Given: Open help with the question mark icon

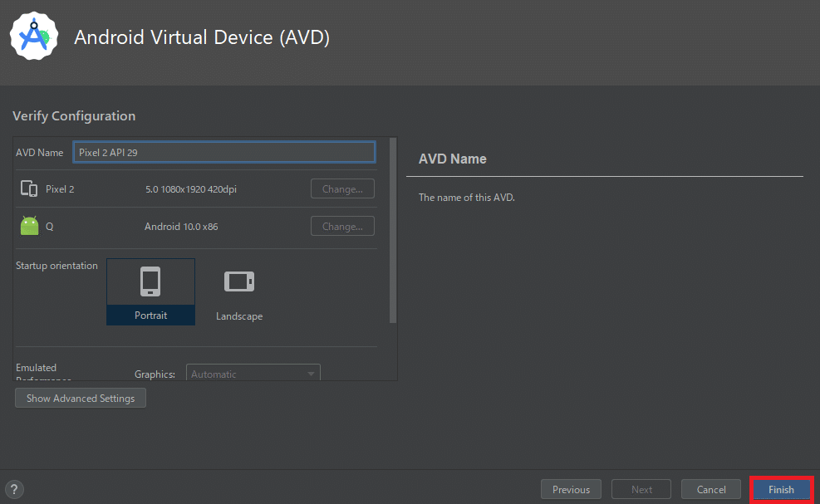Looking at the screenshot, I should point(15,489).
